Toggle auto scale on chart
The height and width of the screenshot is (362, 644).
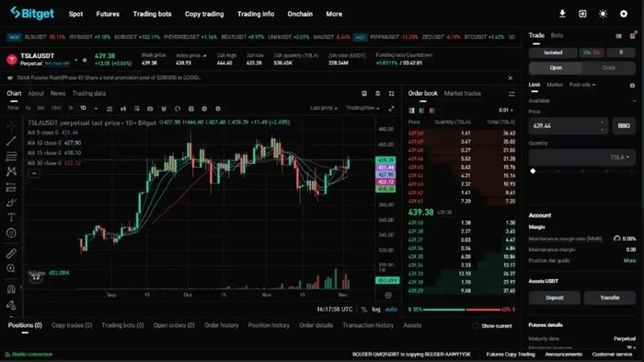[391, 309]
